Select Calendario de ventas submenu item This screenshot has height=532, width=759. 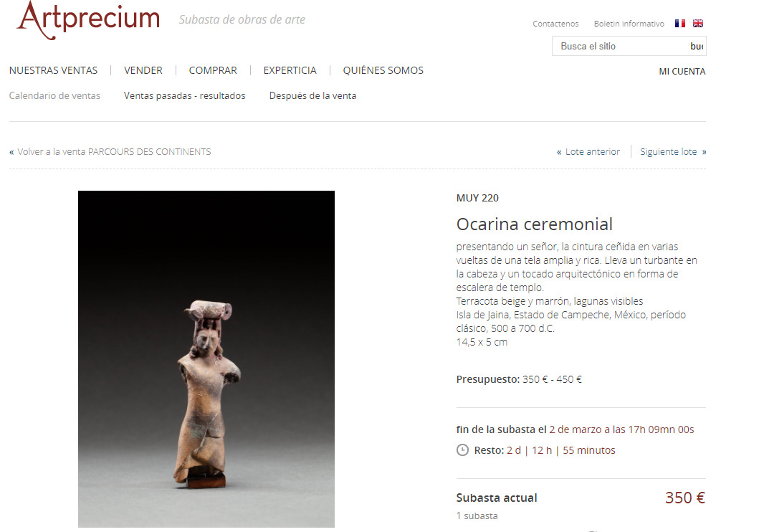54,96
